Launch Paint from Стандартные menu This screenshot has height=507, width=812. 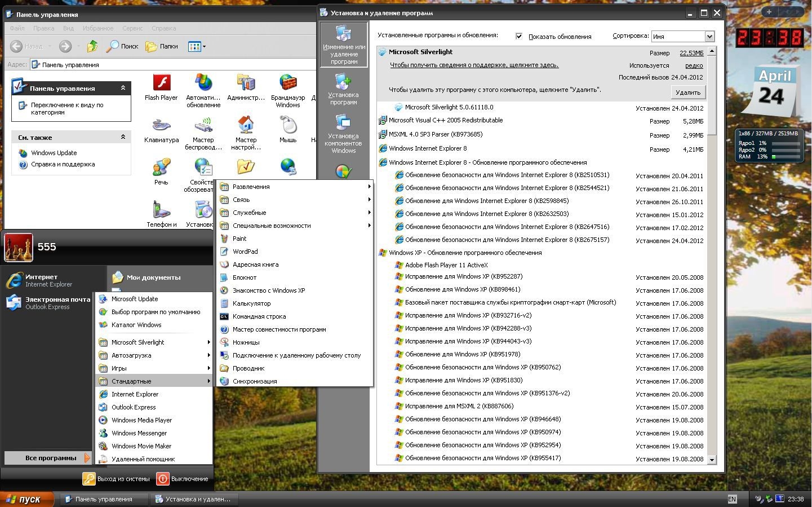tap(295, 239)
